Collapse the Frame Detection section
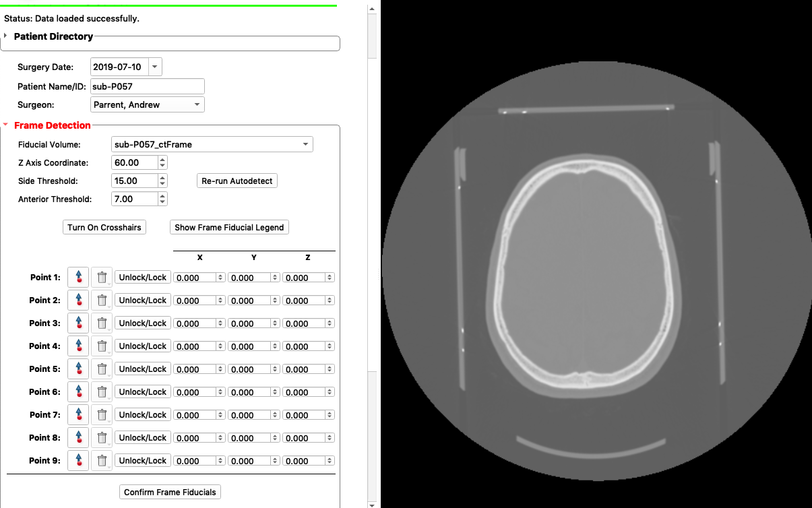The width and height of the screenshot is (812, 508). (x=6, y=125)
